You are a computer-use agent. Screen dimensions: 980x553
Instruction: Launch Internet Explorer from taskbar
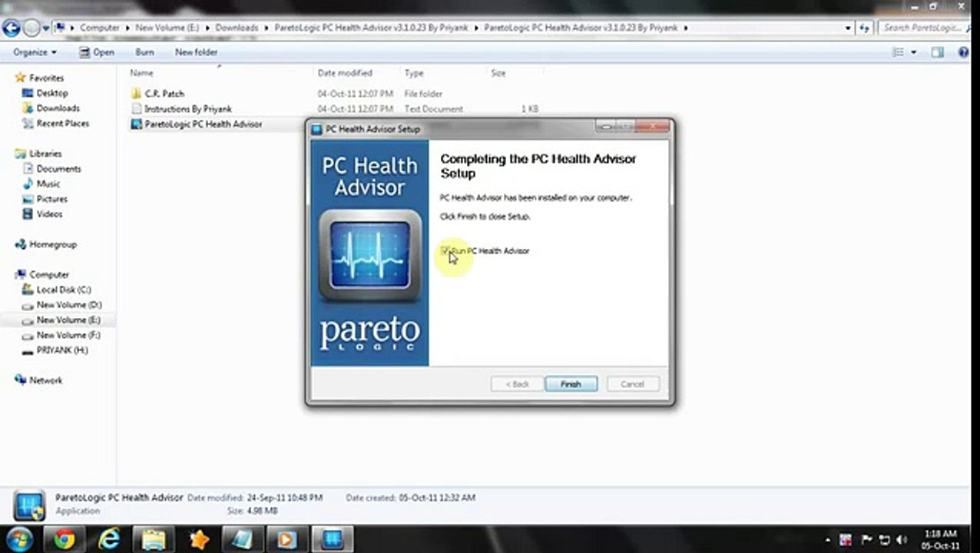[x=109, y=539]
